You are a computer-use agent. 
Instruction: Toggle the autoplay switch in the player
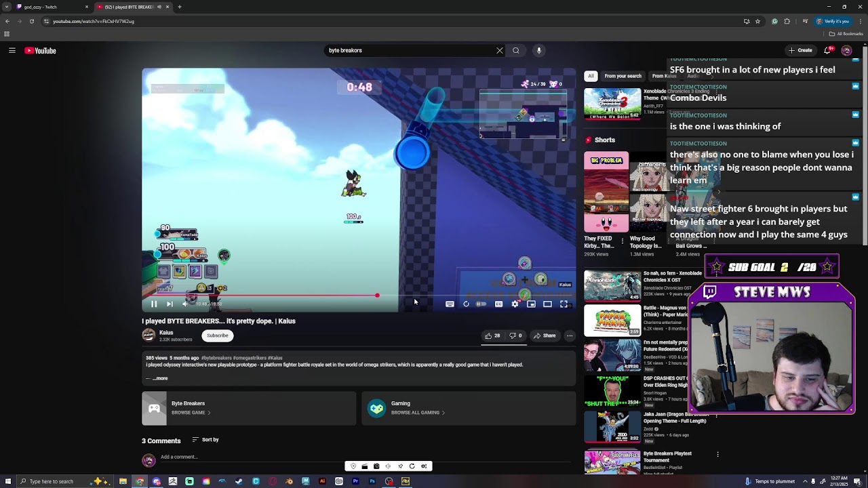(x=481, y=304)
